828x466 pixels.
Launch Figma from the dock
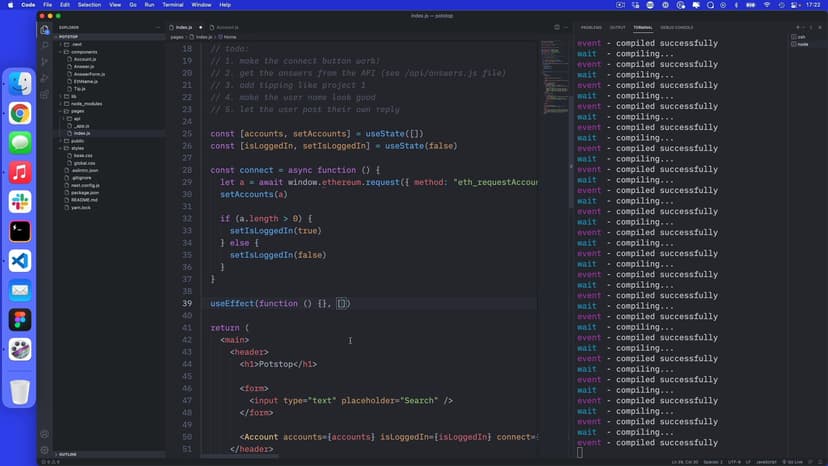point(20,320)
